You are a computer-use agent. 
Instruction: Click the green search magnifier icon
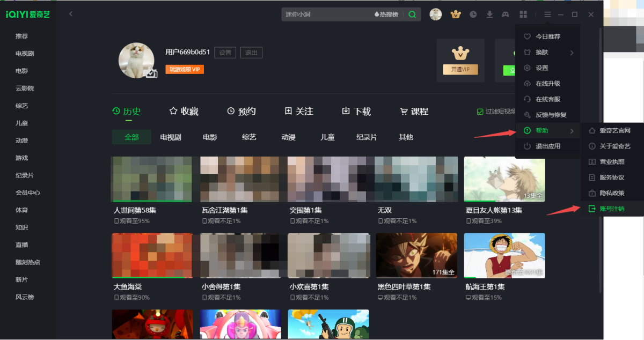pyautogui.click(x=412, y=14)
